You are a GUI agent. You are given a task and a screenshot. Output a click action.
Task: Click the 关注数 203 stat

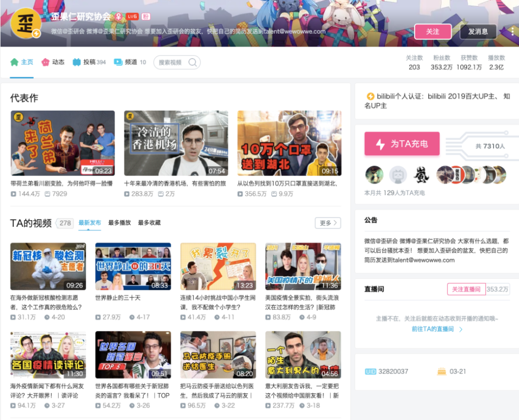pos(414,62)
